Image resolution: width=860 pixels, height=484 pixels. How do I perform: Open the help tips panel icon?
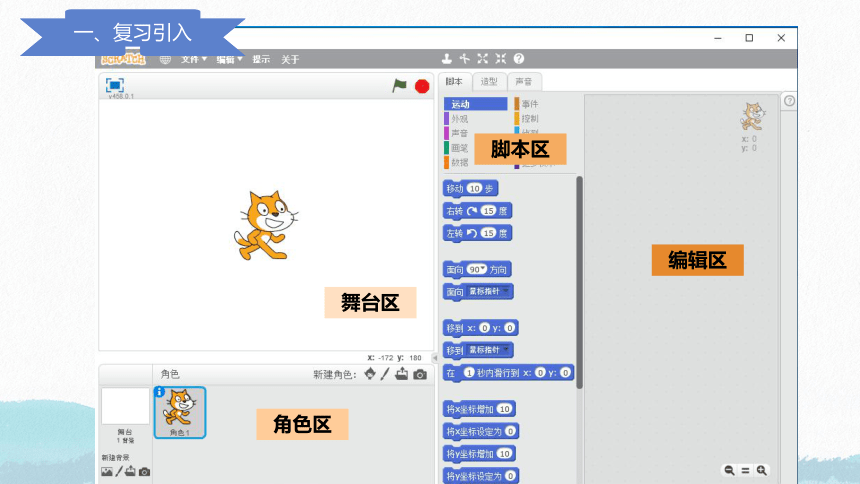click(789, 101)
